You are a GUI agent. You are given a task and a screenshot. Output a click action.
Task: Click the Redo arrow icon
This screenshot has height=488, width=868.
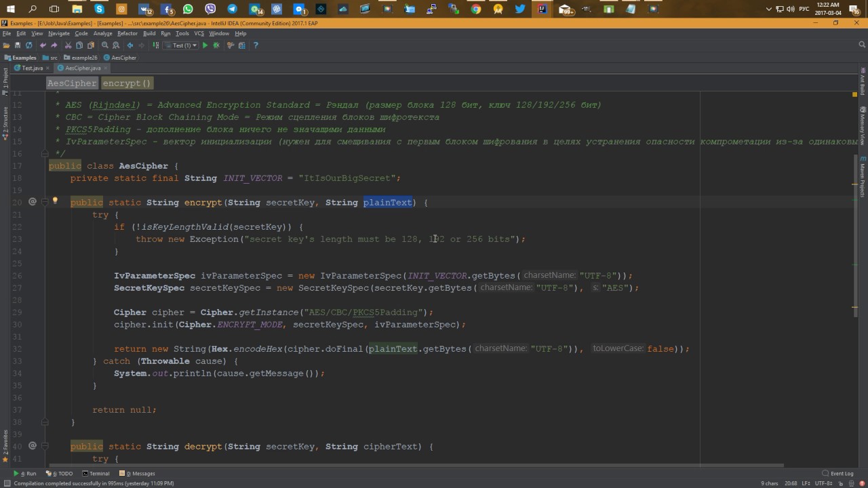pos(54,45)
